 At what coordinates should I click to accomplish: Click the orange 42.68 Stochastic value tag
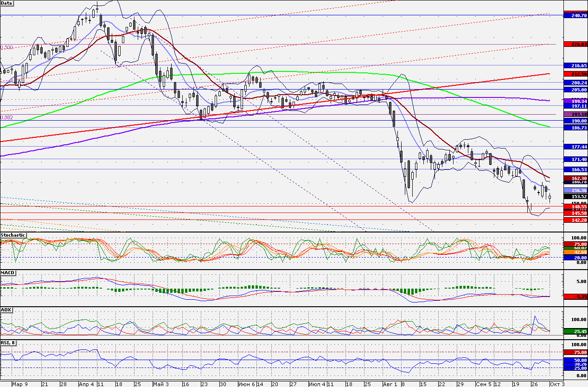coord(574,252)
